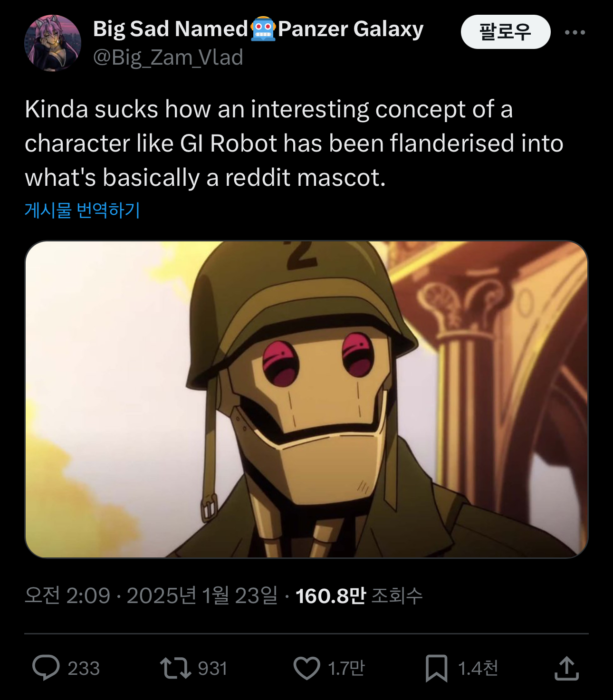
Task: Click the 233 replies count
Action: tap(84, 668)
